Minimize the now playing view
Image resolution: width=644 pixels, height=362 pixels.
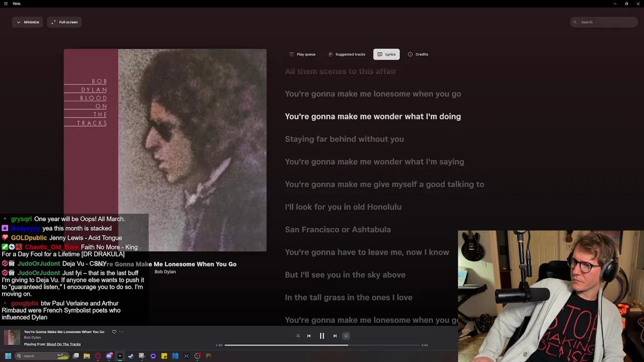pyautogui.click(x=28, y=22)
